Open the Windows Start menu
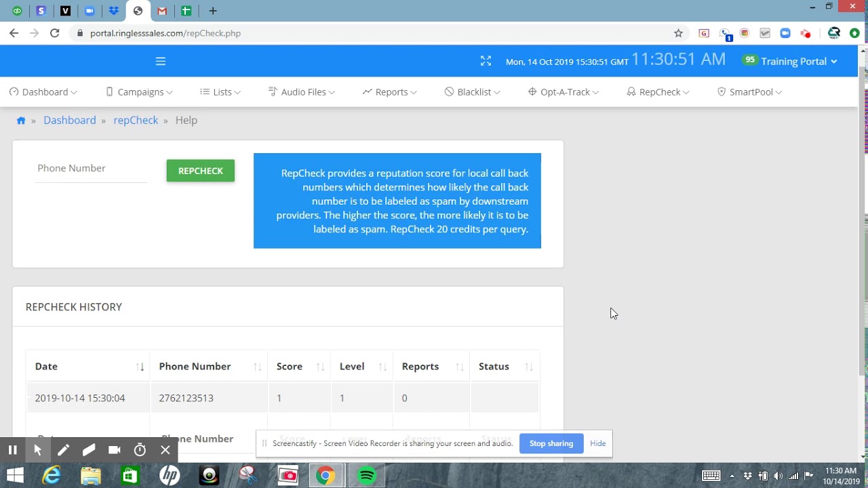 coord(15,476)
